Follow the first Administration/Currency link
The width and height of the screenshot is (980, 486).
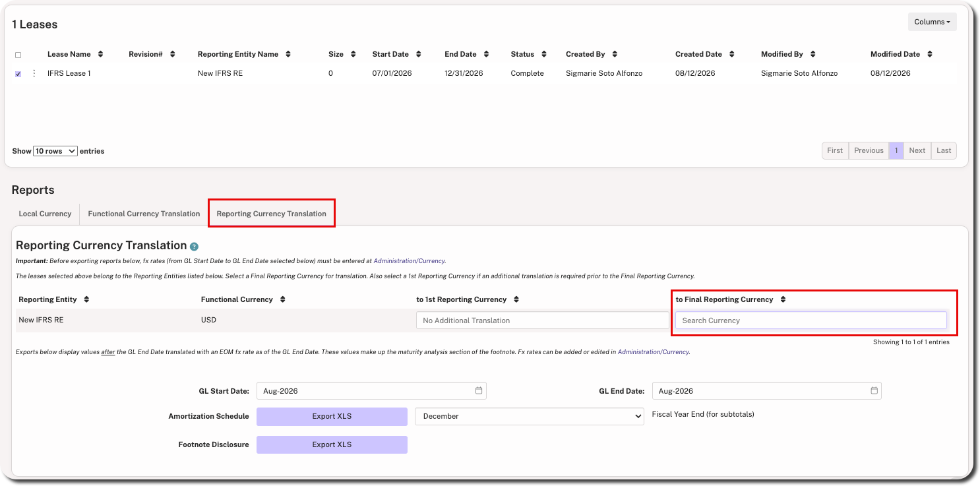[410, 261]
